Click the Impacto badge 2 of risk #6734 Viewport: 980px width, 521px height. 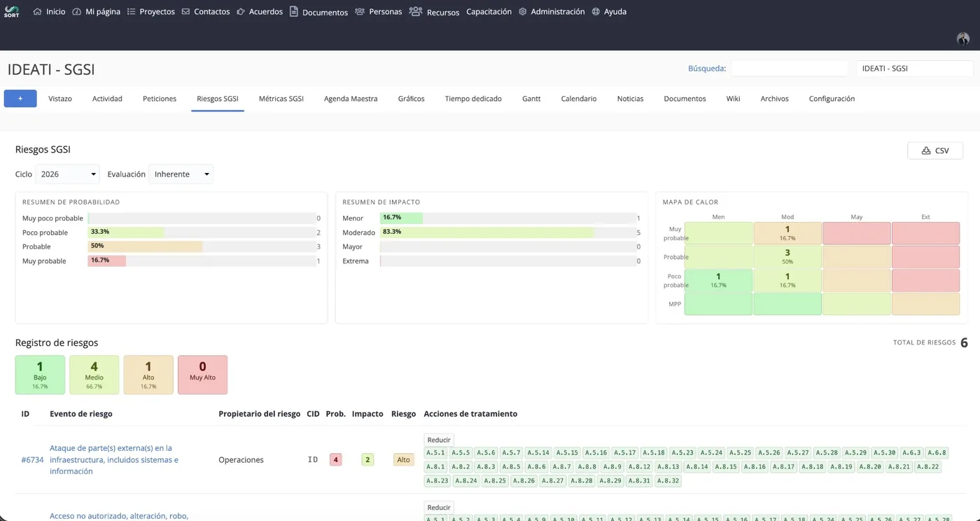pos(367,460)
